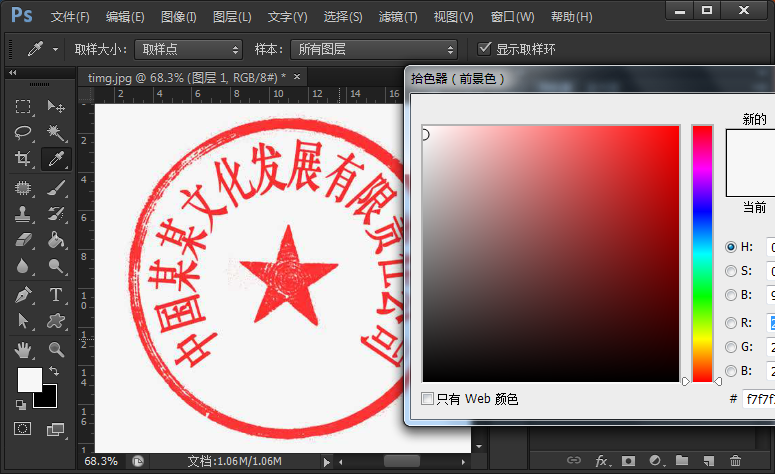Image resolution: width=775 pixels, height=474 pixels.
Task: Select the Crop tool
Action: tap(23, 159)
